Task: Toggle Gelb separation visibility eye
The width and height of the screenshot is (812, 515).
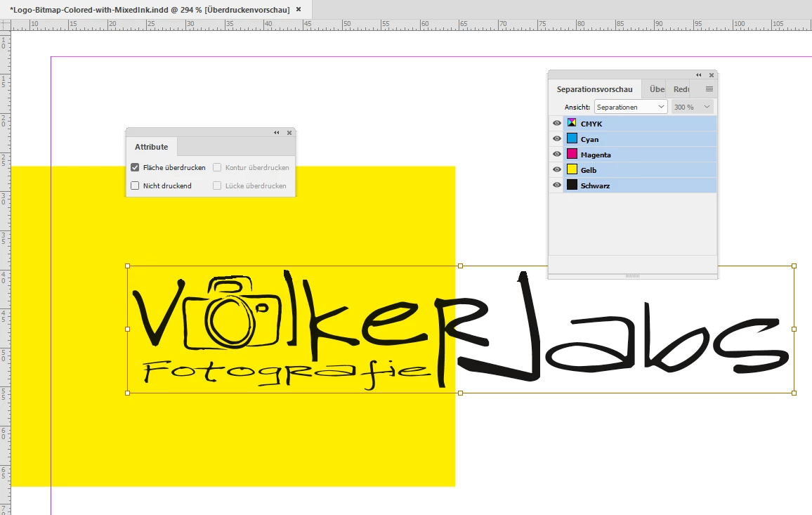Action: pyautogui.click(x=557, y=169)
